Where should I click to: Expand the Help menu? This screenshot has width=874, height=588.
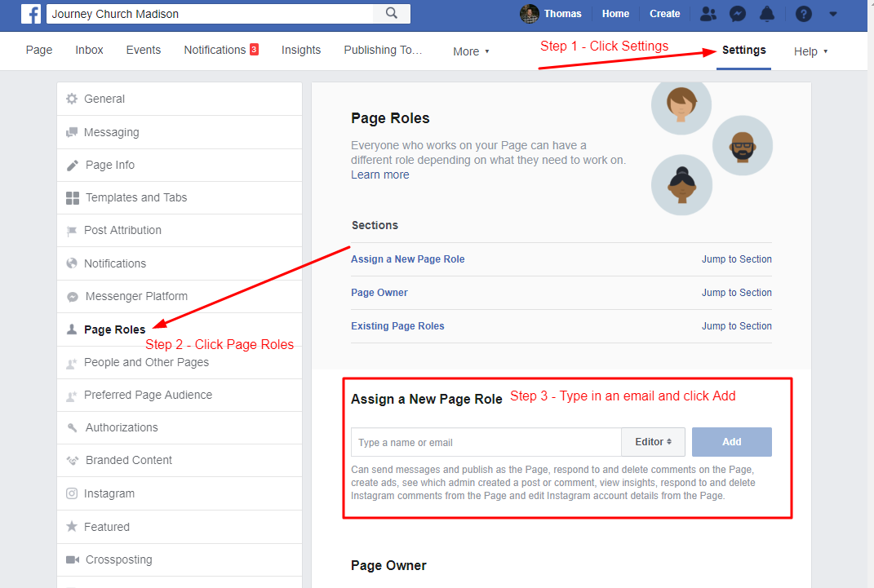[x=810, y=51]
